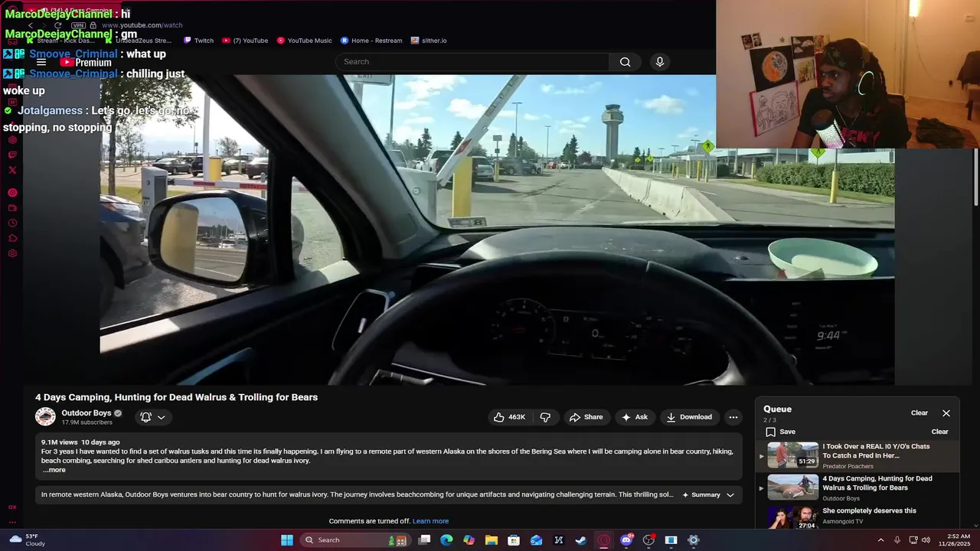The height and width of the screenshot is (551, 980).
Task: Show hidden tray icons chevron
Action: [x=880, y=540]
